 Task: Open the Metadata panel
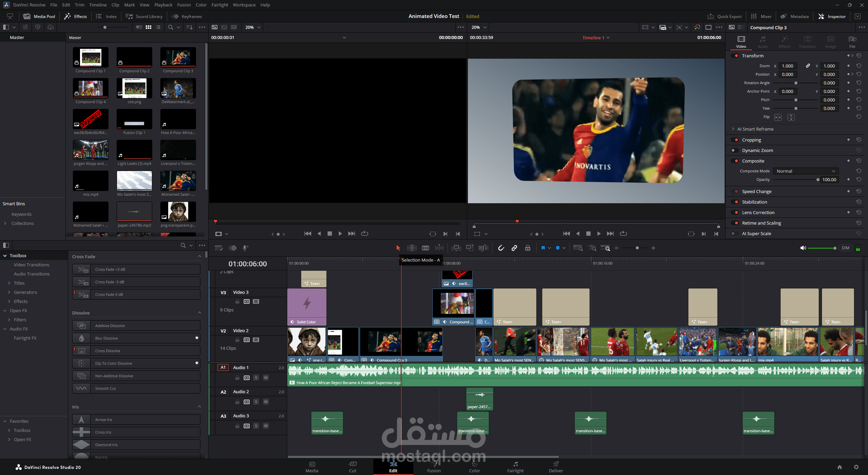[794, 16]
